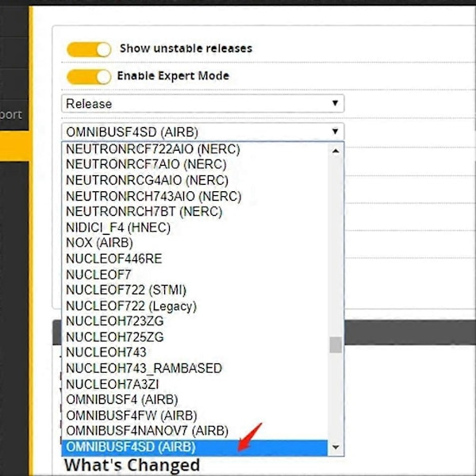The width and height of the screenshot is (476, 476).
Task: Select NOX (AIRB) board option
Action: [x=194, y=243]
